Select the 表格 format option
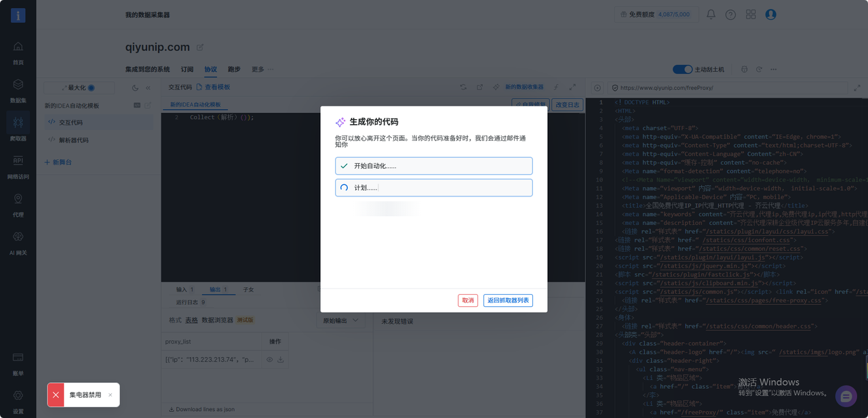Viewport: 868px width, 418px height. click(192, 320)
